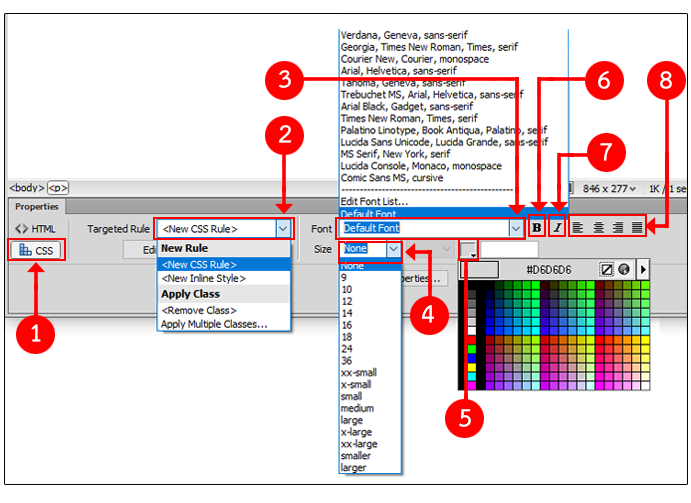The image size is (691, 503).
Task: Center align the text
Action: [599, 228]
